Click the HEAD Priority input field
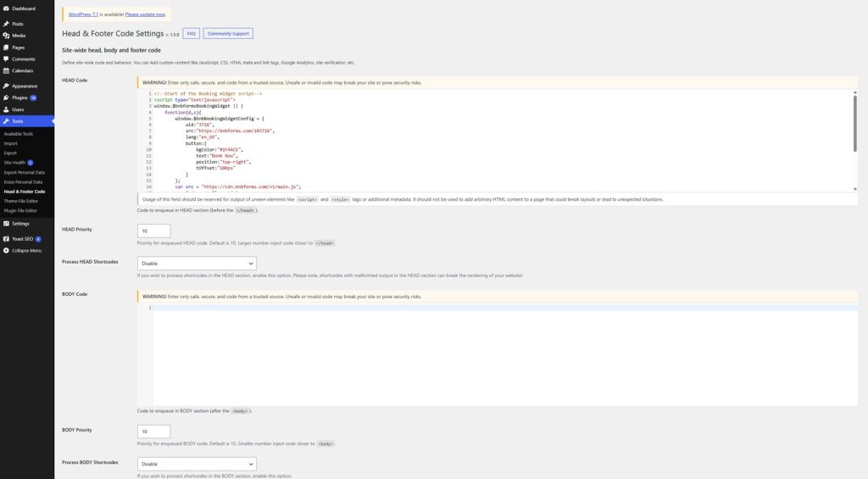 (154, 231)
